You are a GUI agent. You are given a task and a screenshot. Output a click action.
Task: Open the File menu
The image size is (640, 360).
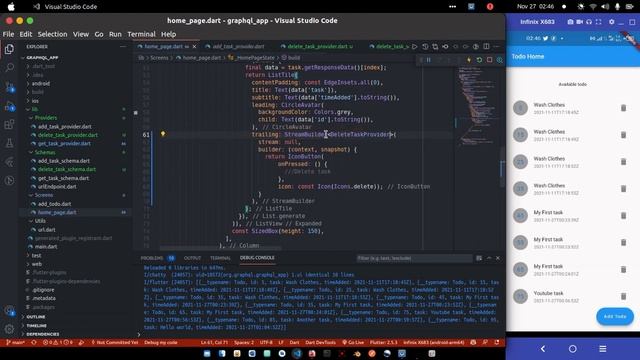8,34
